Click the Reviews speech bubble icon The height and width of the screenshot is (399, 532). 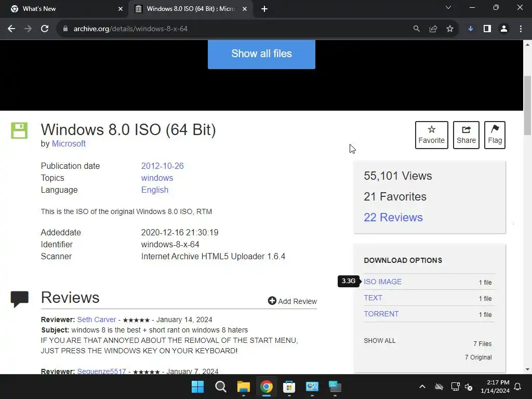(x=20, y=299)
